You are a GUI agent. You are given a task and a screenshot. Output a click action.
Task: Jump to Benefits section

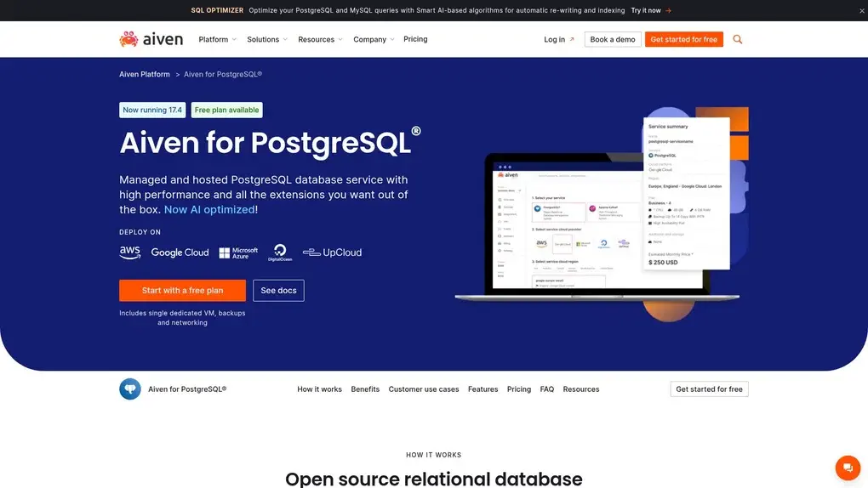[x=365, y=389]
